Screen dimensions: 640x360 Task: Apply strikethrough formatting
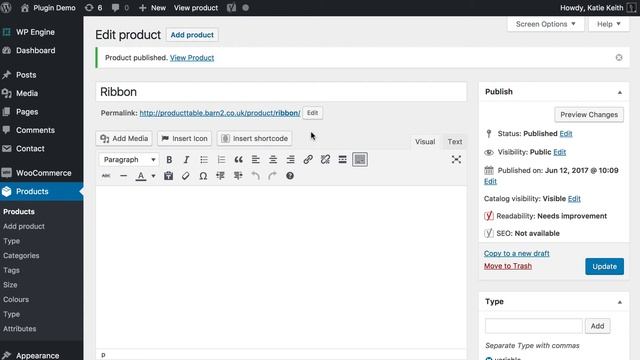(106, 176)
